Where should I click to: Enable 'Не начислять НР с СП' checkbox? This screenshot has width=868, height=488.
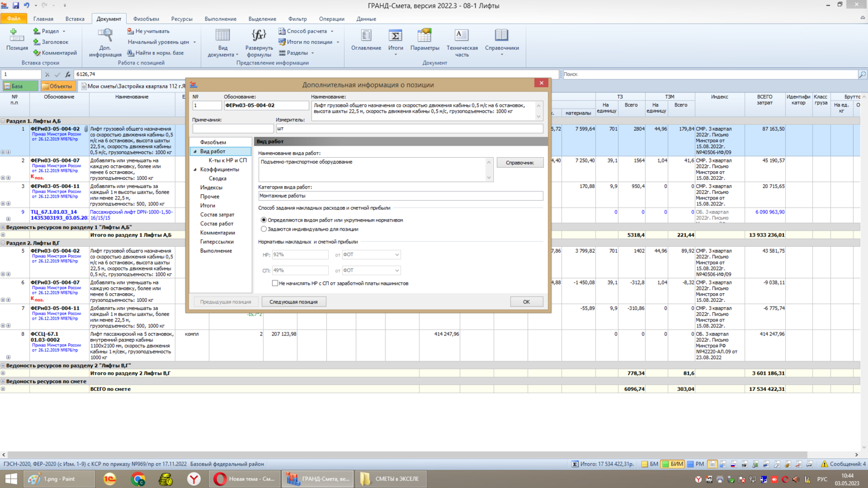(275, 283)
